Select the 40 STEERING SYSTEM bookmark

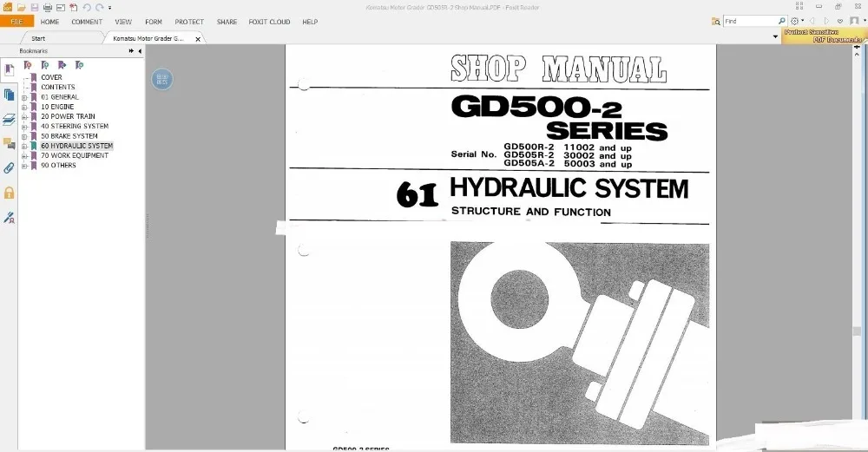(75, 126)
